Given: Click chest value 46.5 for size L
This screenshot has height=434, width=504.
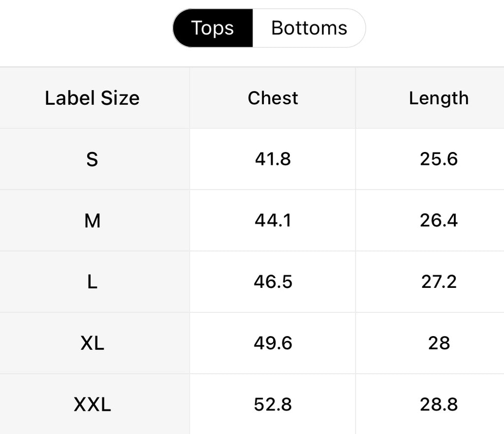Looking at the screenshot, I should click(273, 281).
